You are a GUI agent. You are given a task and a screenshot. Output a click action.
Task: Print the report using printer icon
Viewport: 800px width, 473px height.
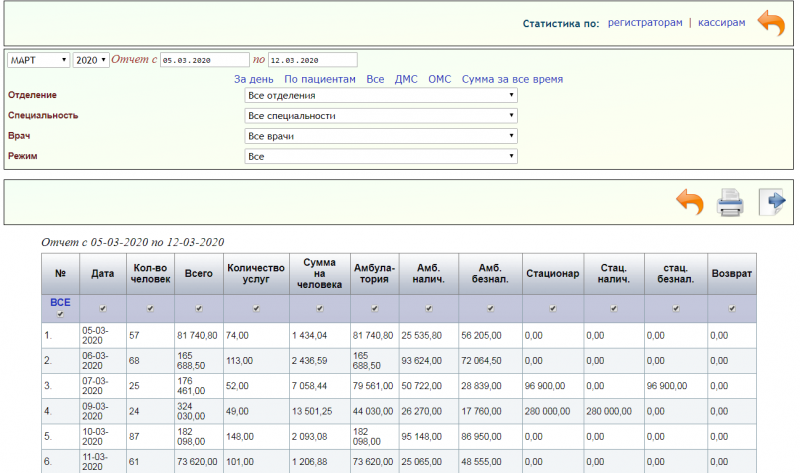tap(731, 203)
